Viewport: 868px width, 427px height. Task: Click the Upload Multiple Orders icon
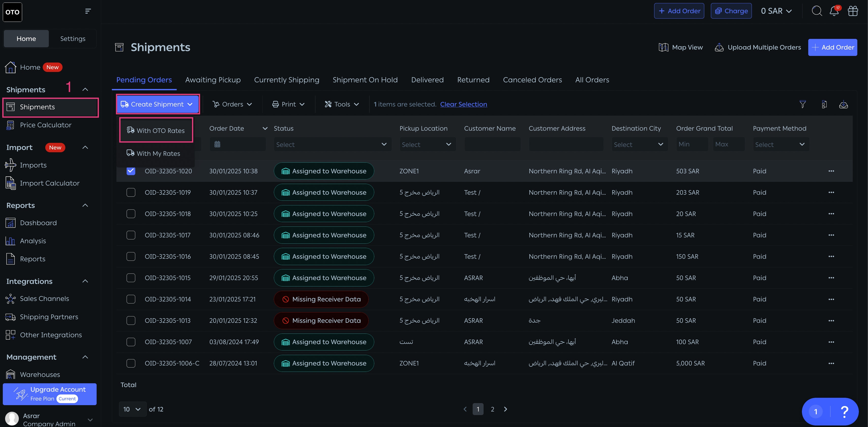719,48
